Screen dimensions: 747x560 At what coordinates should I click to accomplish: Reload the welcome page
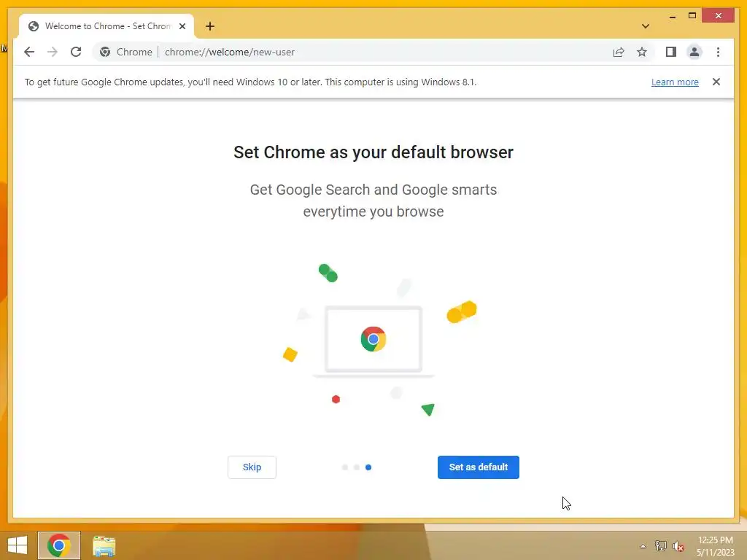pos(76,52)
